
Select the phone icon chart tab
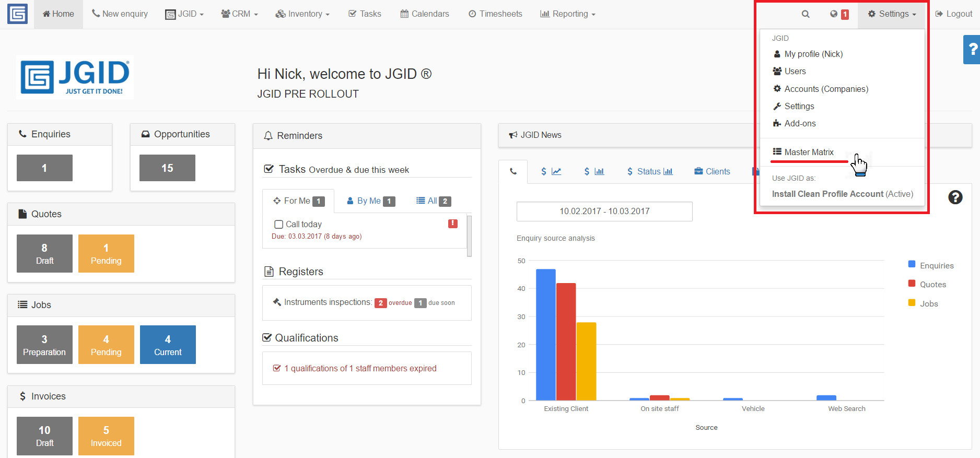coord(513,171)
